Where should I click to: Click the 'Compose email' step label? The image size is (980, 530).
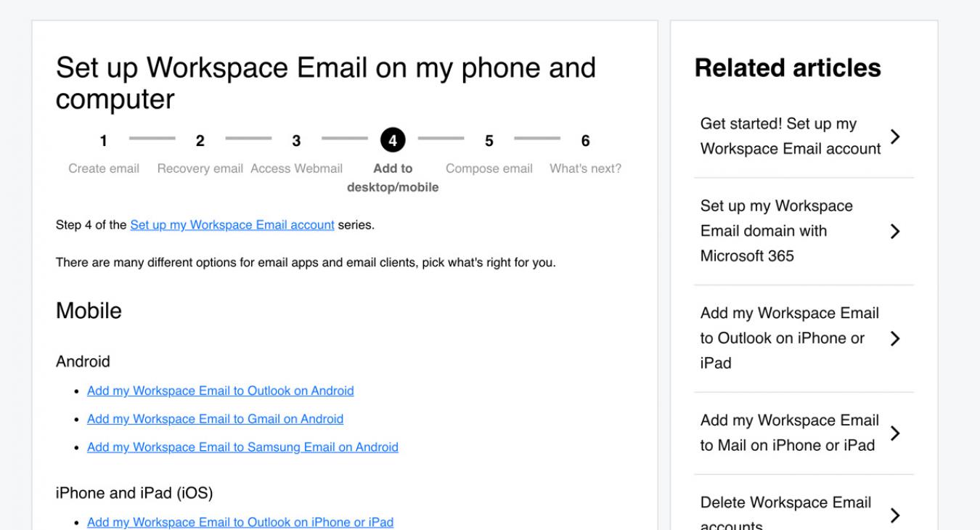[x=489, y=168]
